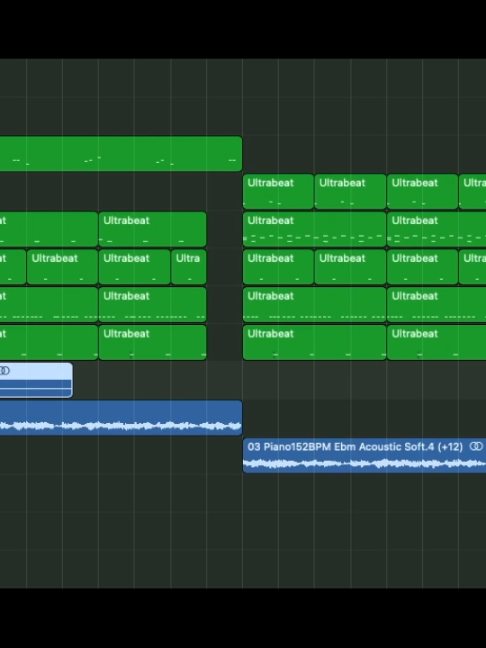Screen dimensions: 486x648
Task: Select second Ultrabeat region in topmost Ultrabeat lane
Action: tap(350, 191)
